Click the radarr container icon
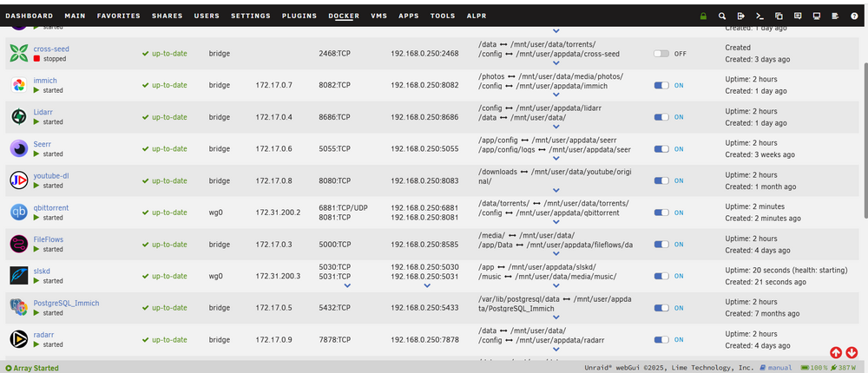Image resolution: width=868 pixels, height=373 pixels. tap(19, 339)
